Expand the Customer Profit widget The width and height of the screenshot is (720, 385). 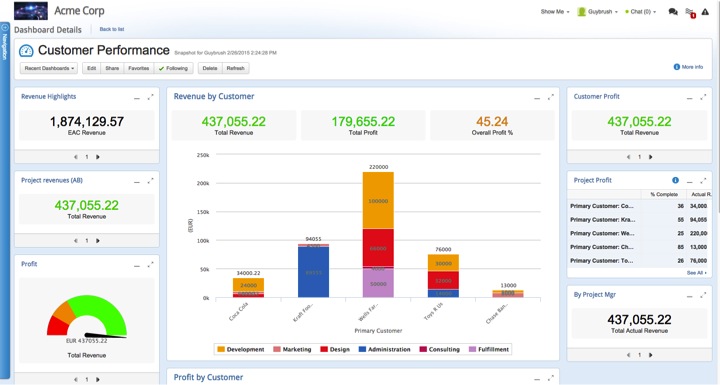703,97
